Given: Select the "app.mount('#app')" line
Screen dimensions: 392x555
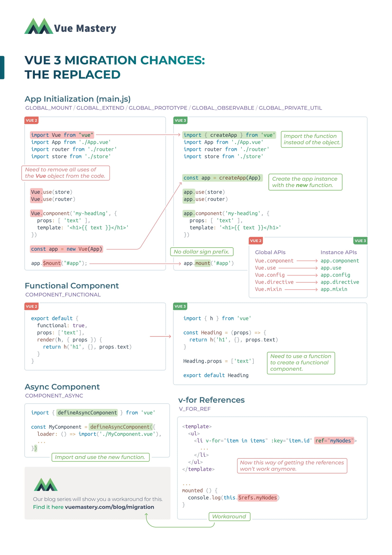Looking at the screenshot, I should click(x=209, y=263).
